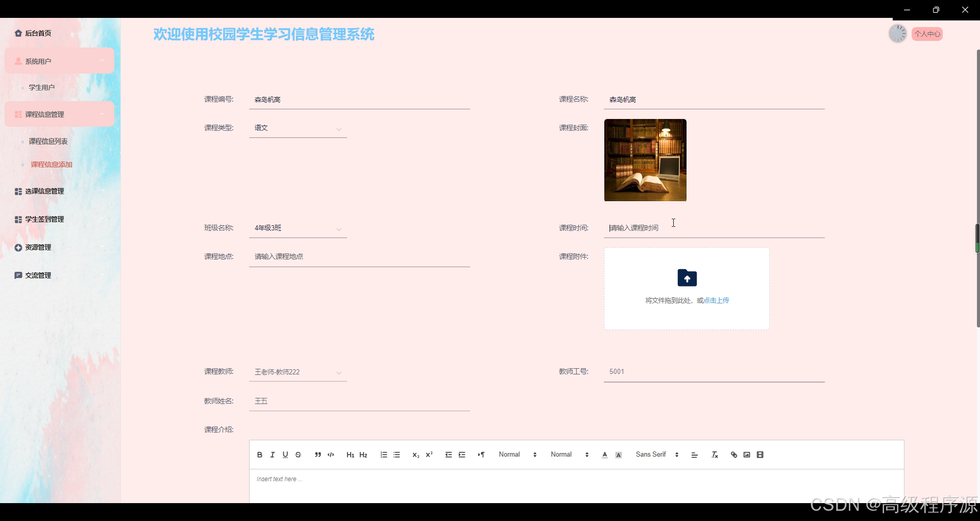Screen dimensions: 980x521
Task: Open the 个人中心 button
Action: click(x=927, y=33)
